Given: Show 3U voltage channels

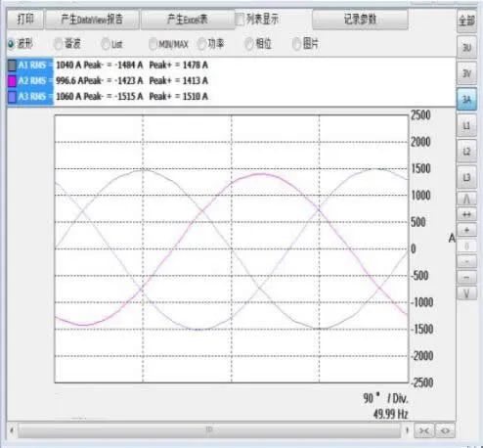Looking at the screenshot, I should coord(466,48).
